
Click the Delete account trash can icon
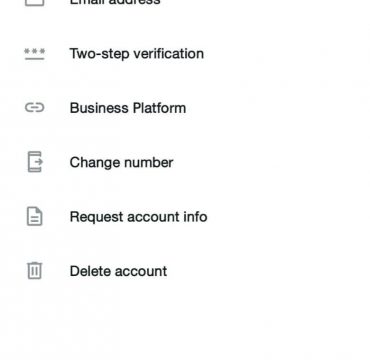35,270
